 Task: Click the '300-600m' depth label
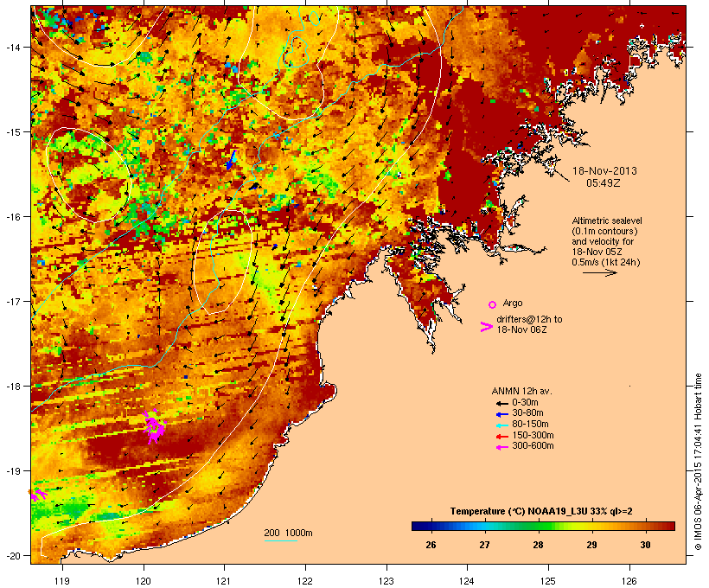[533, 446]
